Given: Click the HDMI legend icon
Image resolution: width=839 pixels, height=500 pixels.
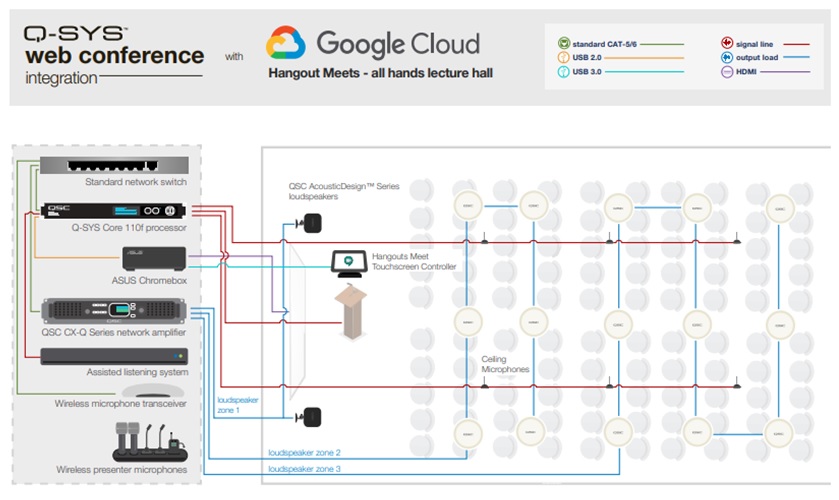Looking at the screenshot, I should coord(727,72).
